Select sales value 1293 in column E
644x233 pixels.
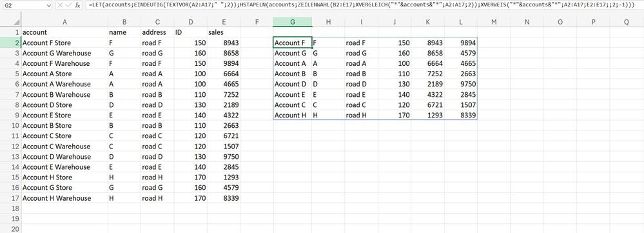(224, 177)
